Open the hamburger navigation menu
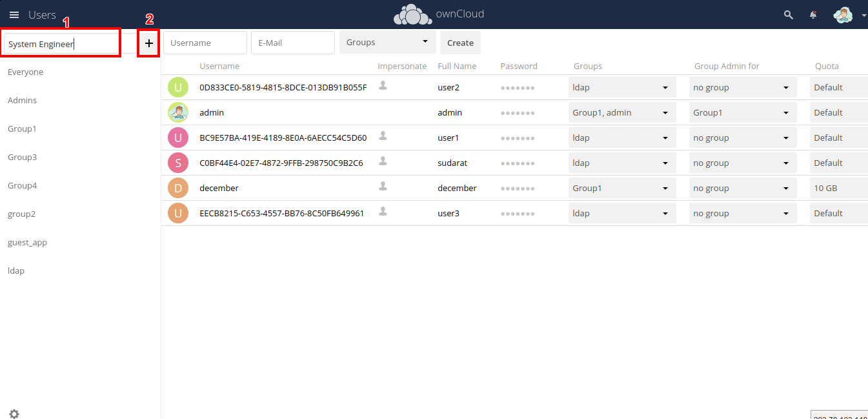 14,15
